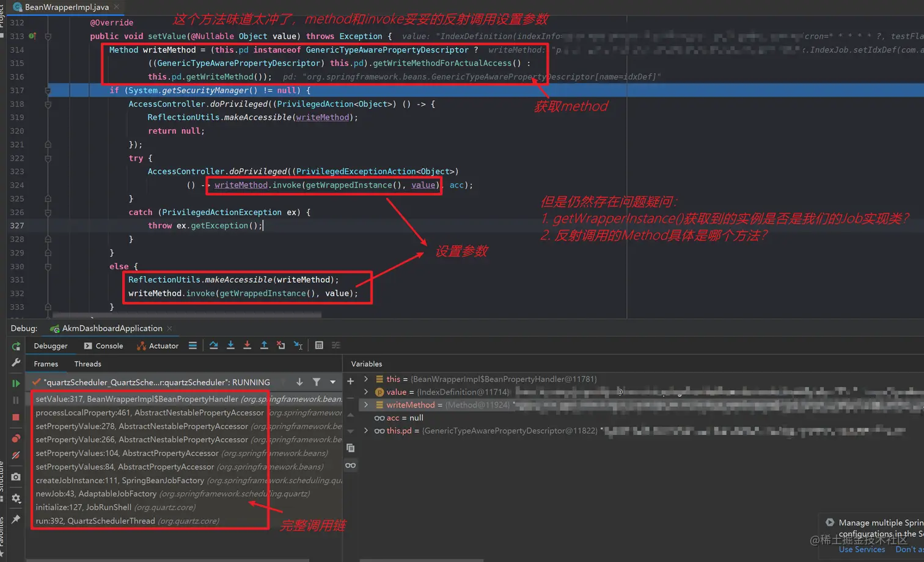This screenshot has height=562, width=924.
Task: Toggle show watches glasses icon
Action: point(351,465)
